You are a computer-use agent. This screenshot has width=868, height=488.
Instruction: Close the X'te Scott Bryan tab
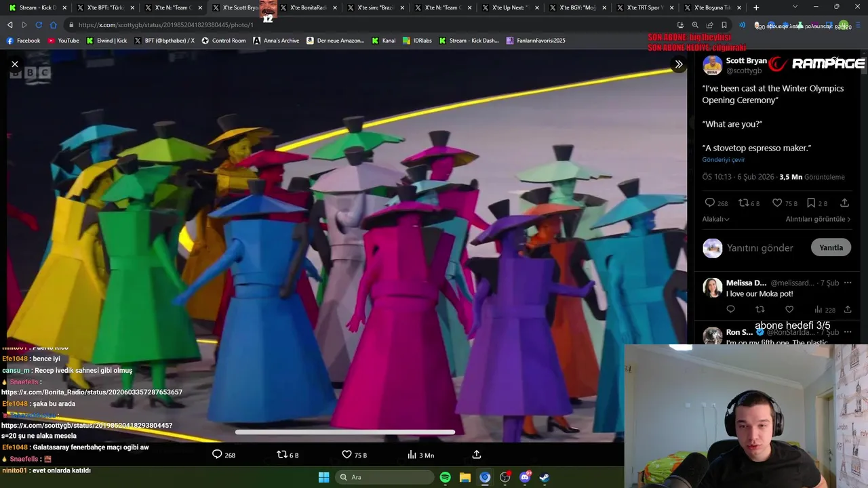[267, 8]
